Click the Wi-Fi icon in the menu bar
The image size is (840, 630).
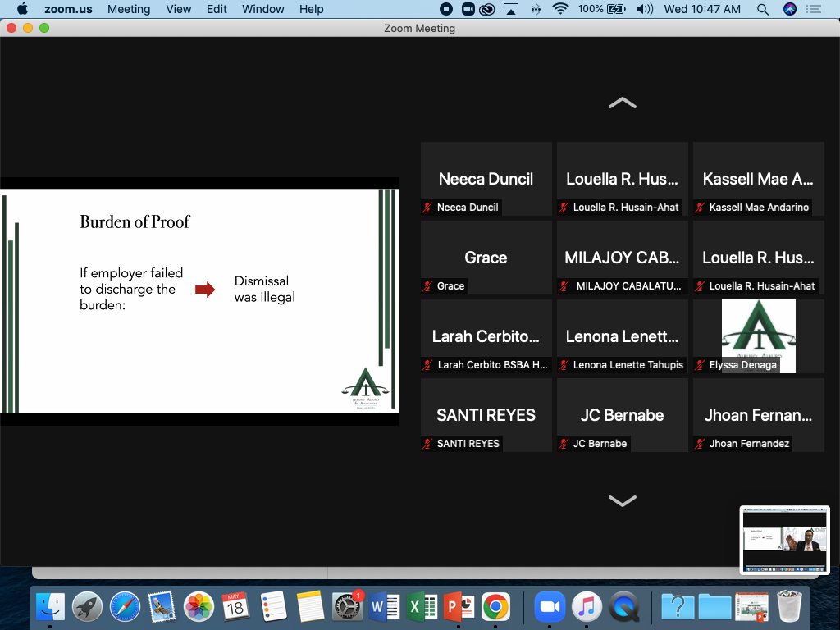[563, 9]
